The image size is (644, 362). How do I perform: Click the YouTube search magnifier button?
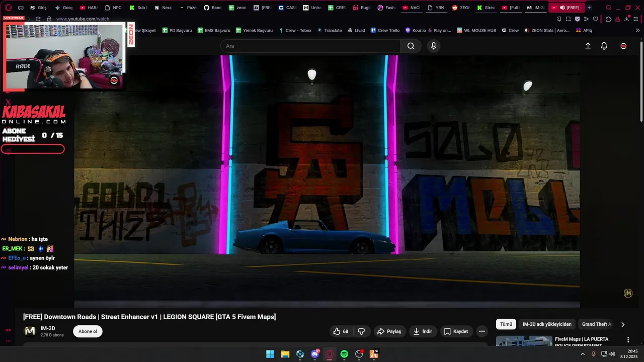[x=411, y=46]
